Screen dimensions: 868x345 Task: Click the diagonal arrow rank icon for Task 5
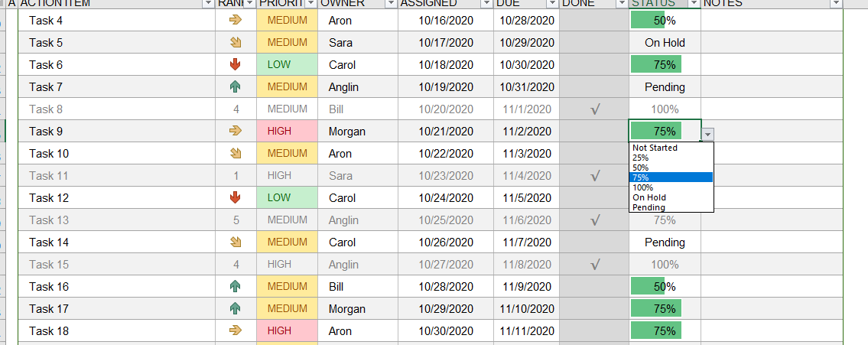tap(236, 43)
